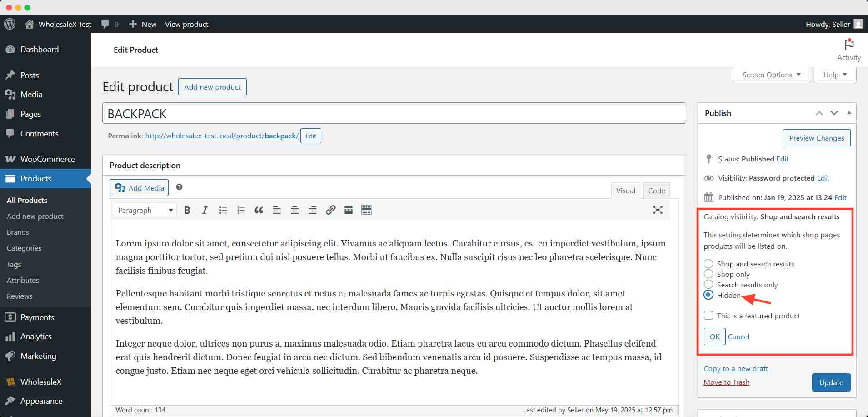
Task: Toggle the editor toolbar
Action: coord(366,210)
